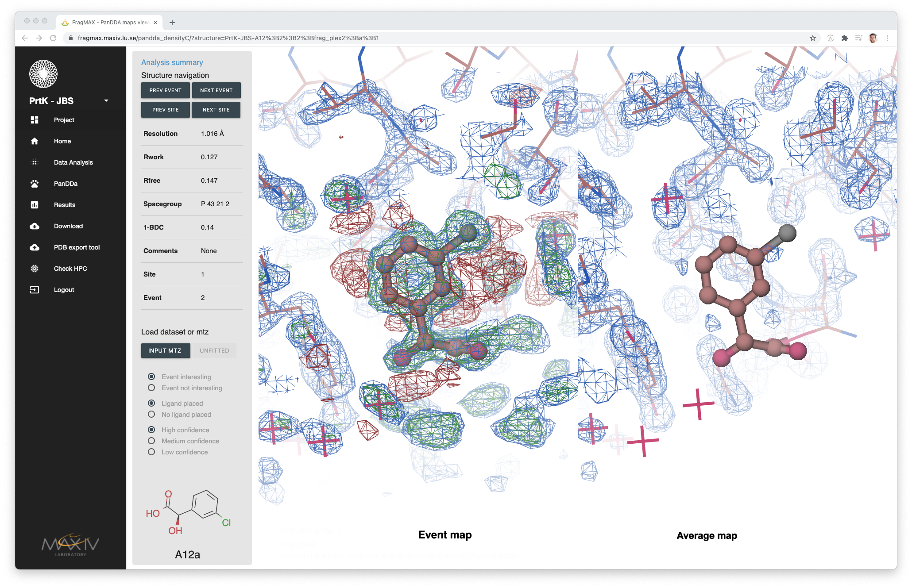Viewport: 912px width, 588px height.
Task: Bookmark page with star icon
Action: click(x=813, y=38)
